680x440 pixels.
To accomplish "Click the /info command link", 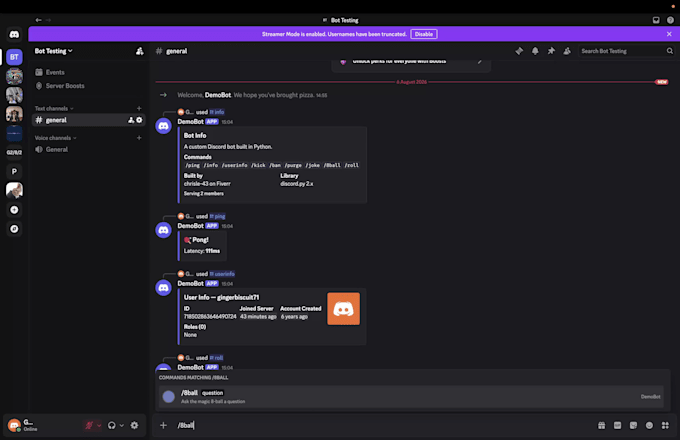I will (x=217, y=112).
